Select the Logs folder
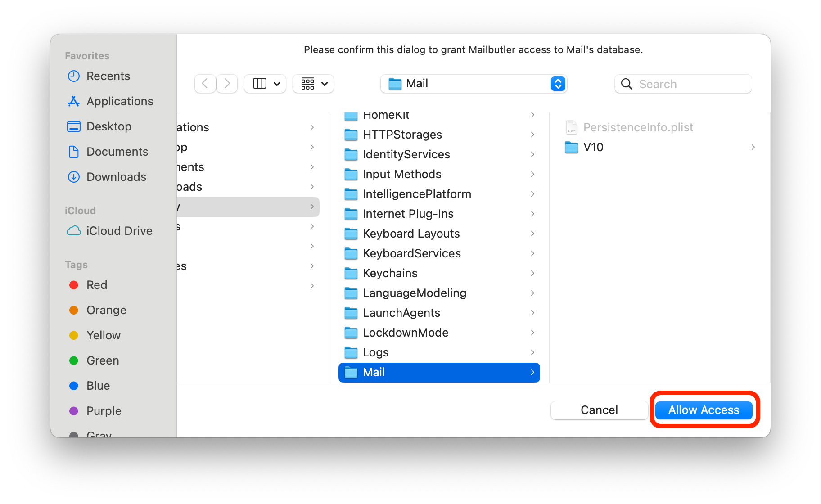821x504 pixels. [439, 352]
